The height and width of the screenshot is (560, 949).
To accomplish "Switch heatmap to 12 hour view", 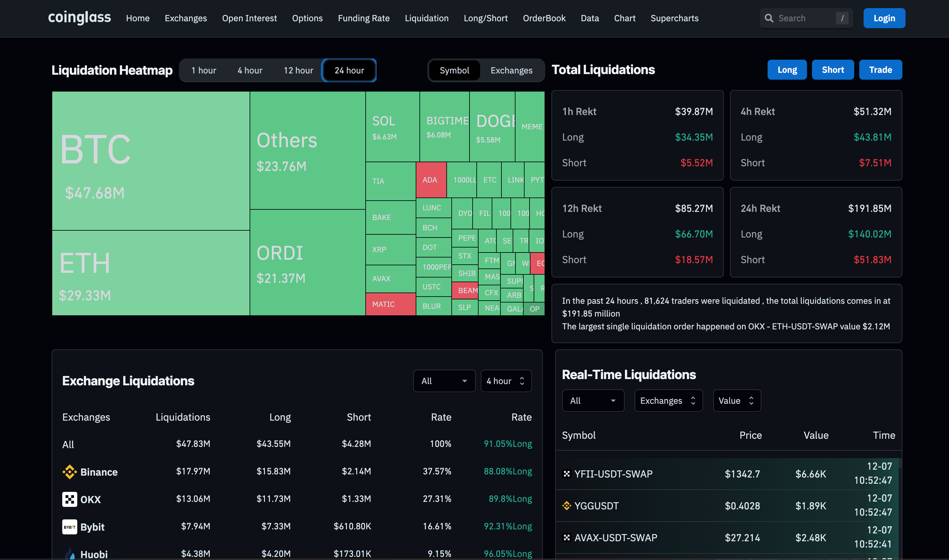I will click(x=298, y=70).
